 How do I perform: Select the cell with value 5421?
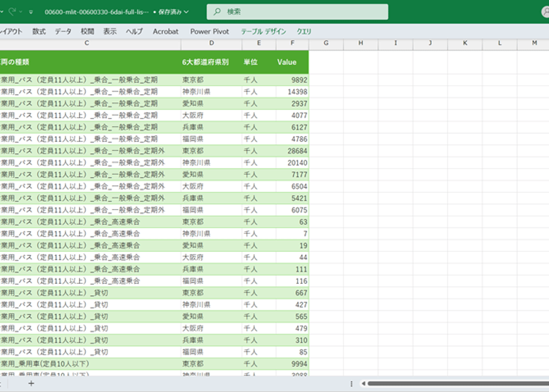(292, 198)
